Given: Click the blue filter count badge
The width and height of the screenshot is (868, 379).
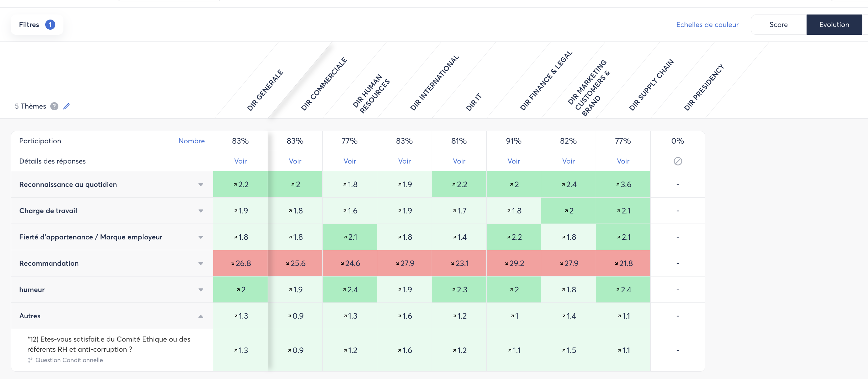Looking at the screenshot, I should [50, 25].
